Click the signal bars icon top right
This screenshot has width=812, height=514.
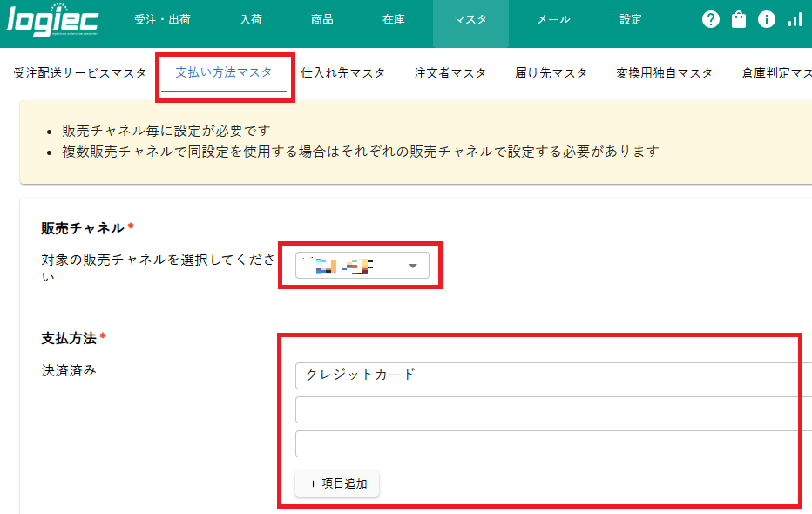coord(794,18)
